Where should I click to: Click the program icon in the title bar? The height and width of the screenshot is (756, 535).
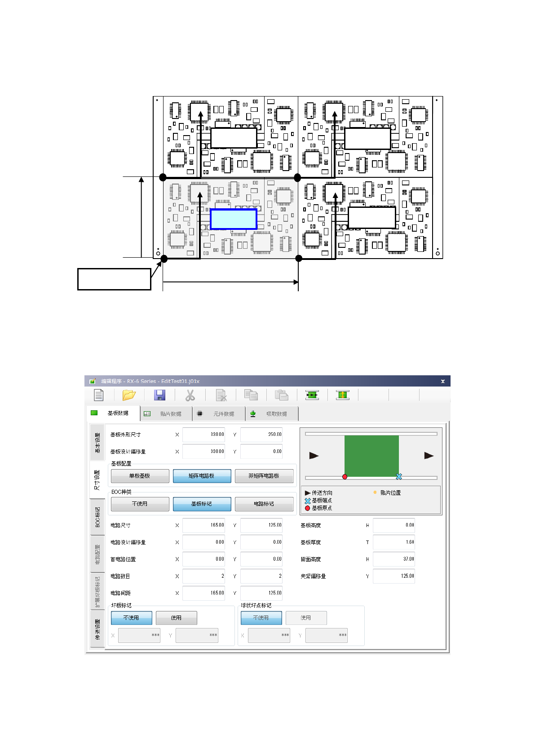coord(93,381)
